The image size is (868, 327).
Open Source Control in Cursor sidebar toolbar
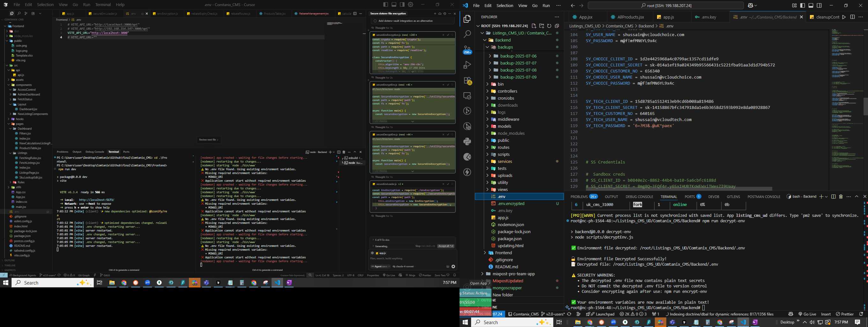point(26,13)
